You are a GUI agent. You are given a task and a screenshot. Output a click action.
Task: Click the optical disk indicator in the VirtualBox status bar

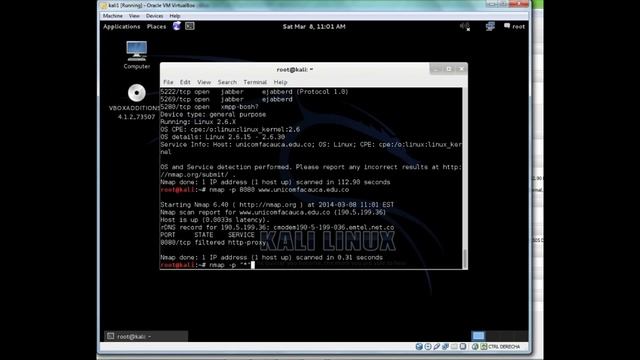(428, 347)
